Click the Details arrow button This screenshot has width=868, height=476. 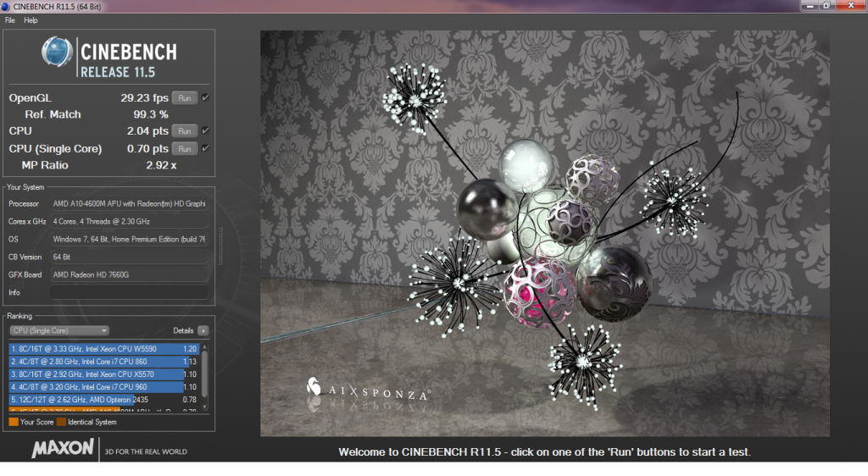(x=203, y=330)
